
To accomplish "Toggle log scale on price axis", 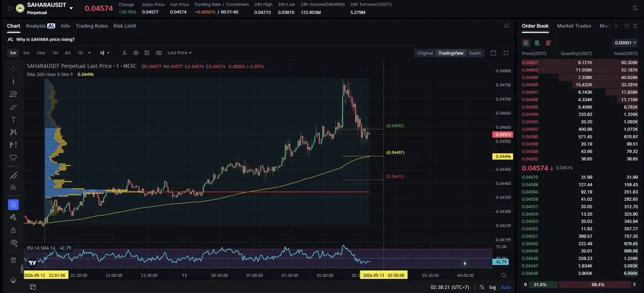I will [493, 287].
